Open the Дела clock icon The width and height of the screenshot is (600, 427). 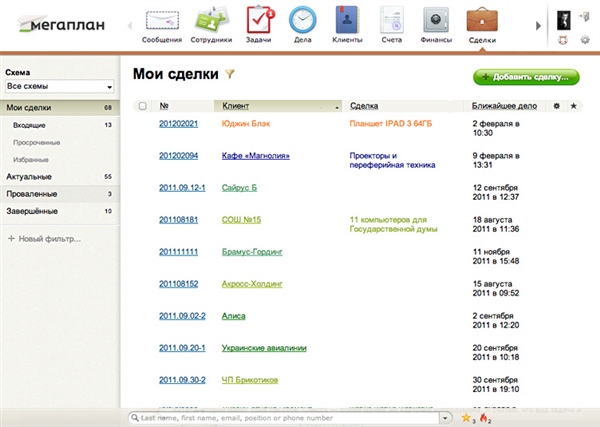[302, 20]
